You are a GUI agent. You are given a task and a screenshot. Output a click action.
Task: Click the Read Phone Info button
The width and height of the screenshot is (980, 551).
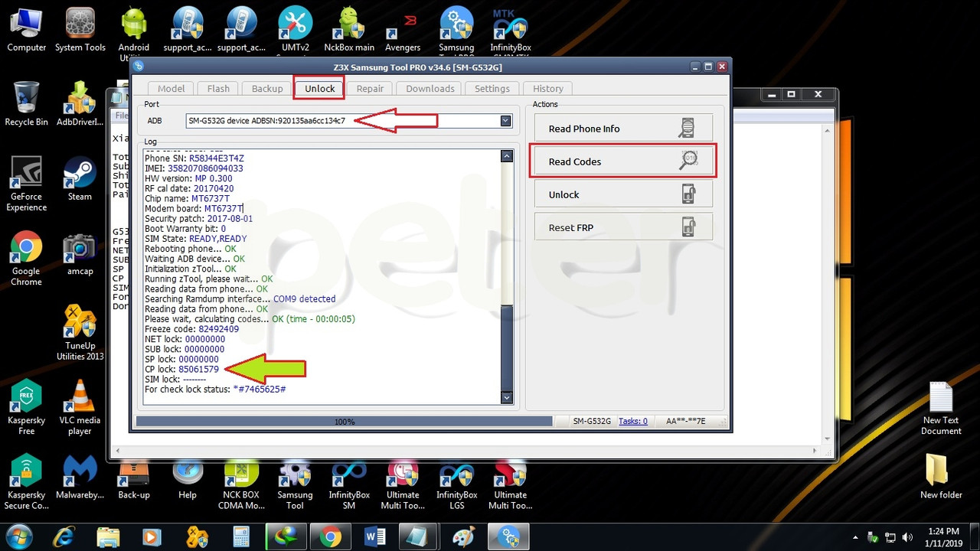point(623,129)
